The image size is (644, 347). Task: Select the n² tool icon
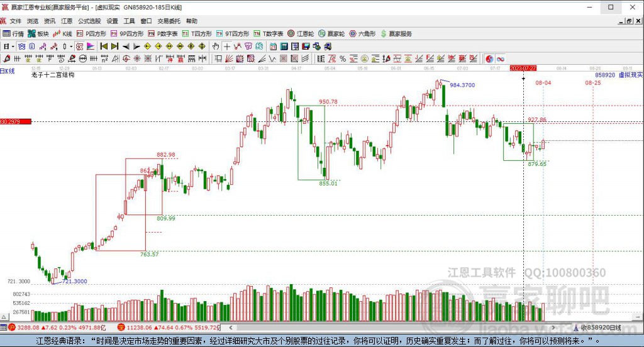(105, 58)
